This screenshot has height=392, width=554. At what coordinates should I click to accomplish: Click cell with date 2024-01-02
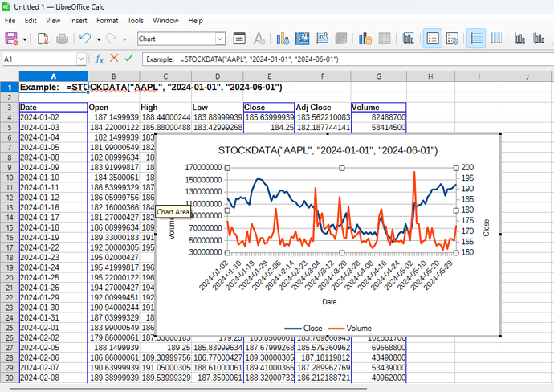(53, 117)
